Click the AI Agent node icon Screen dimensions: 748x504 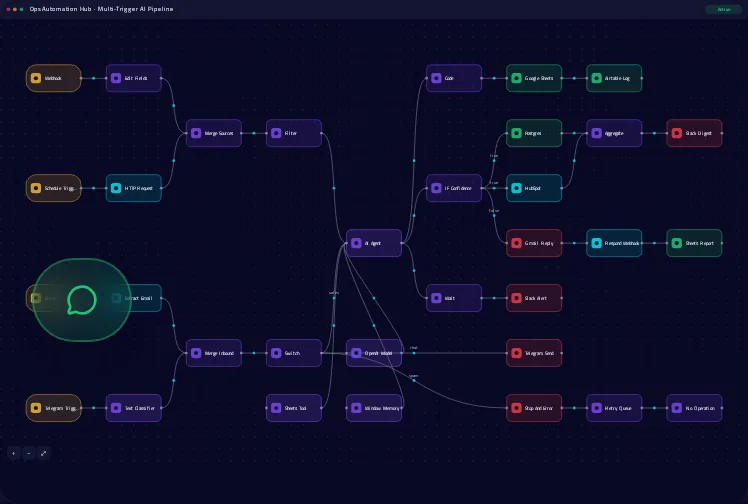356,243
